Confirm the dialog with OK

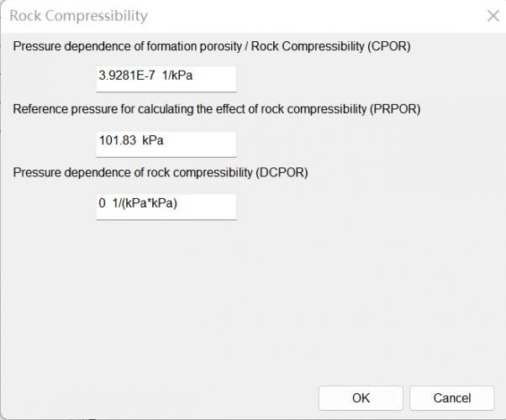361,398
